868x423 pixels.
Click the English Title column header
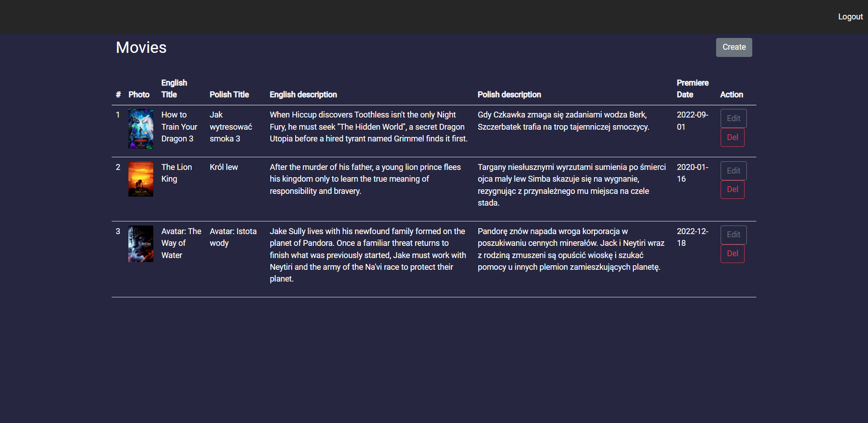(175, 89)
